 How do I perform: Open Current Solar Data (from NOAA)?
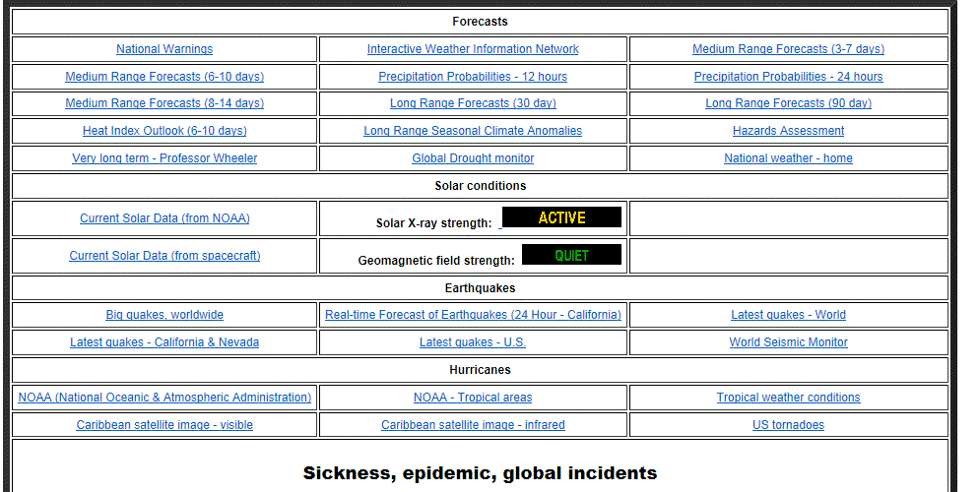click(164, 217)
